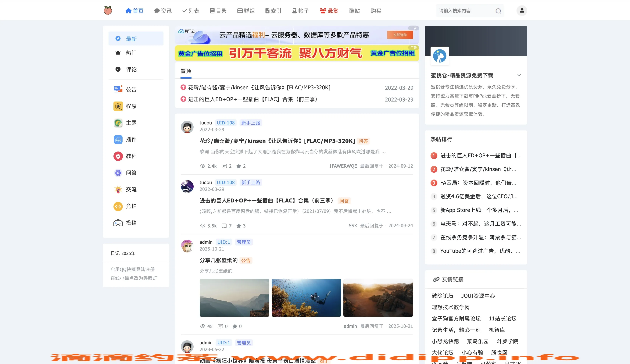630x364 pixels.
Task: Open the scuba diver wallpaper thumbnail
Action: click(306, 298)
